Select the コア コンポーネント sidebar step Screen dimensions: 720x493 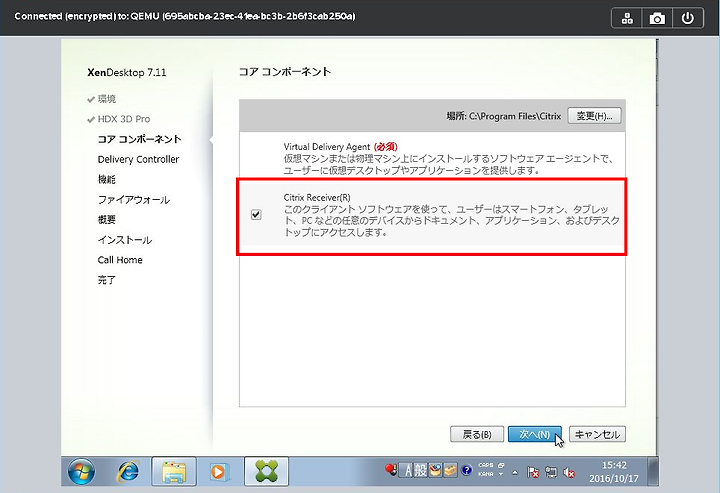pos(140,139)
